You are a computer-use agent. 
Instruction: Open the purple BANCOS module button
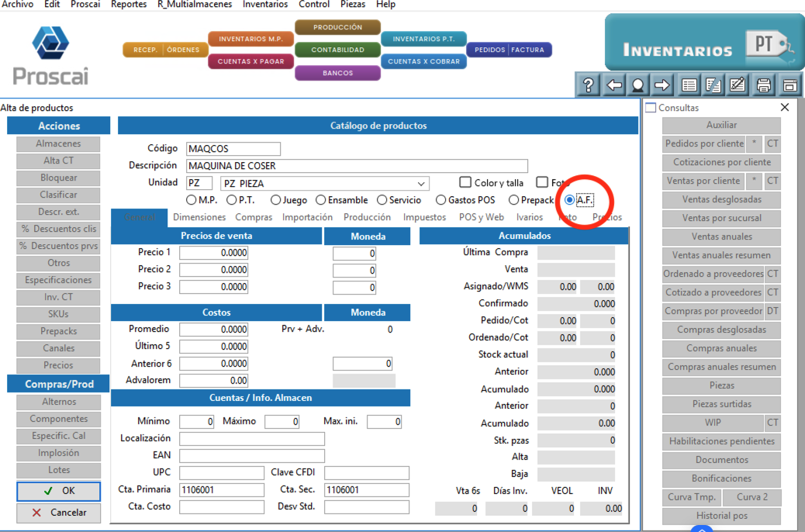point(338,73)
